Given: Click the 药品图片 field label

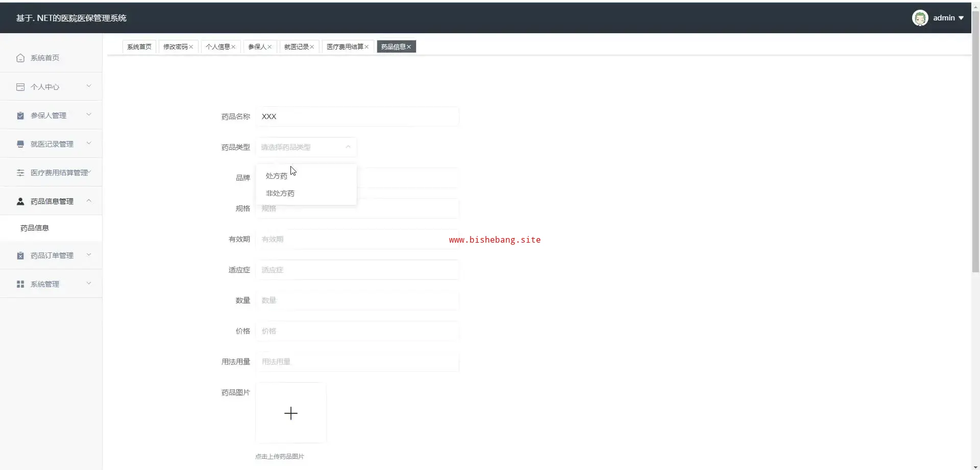Looking at the screenshot, I should pos(236,392).
